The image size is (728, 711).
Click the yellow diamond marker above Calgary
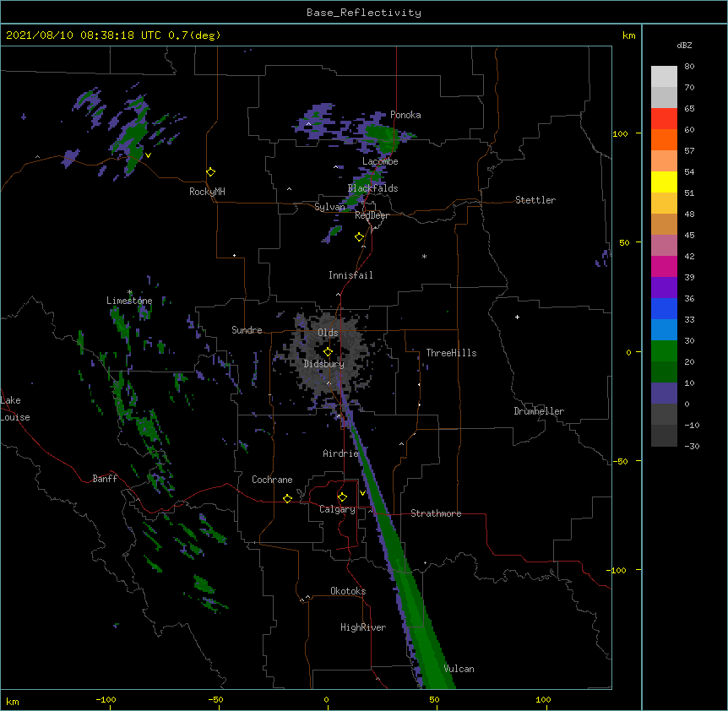click(x=342, y=497)
